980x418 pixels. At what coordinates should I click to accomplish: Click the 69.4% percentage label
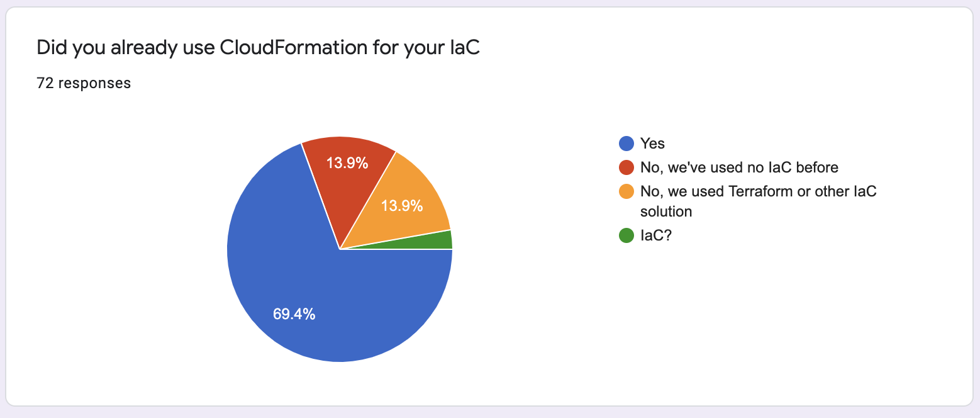[294, 314]
